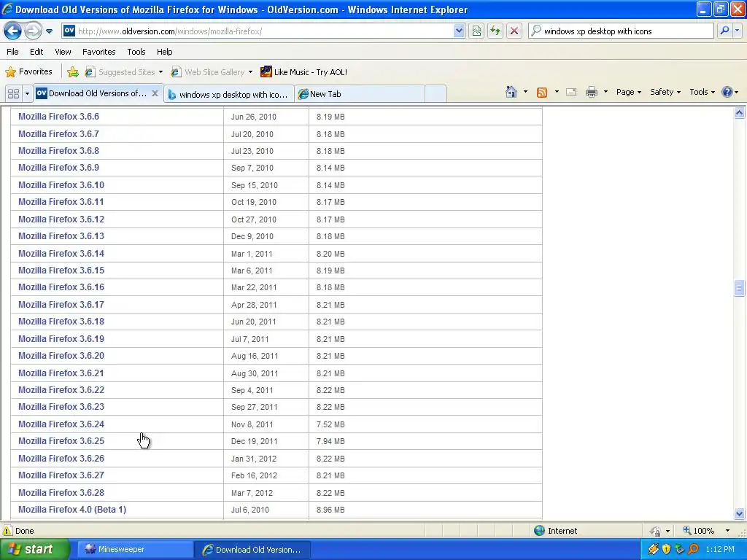747x560 pixels.
Task: Click the Refresh page icon
Action: click(x=495, y=31)
